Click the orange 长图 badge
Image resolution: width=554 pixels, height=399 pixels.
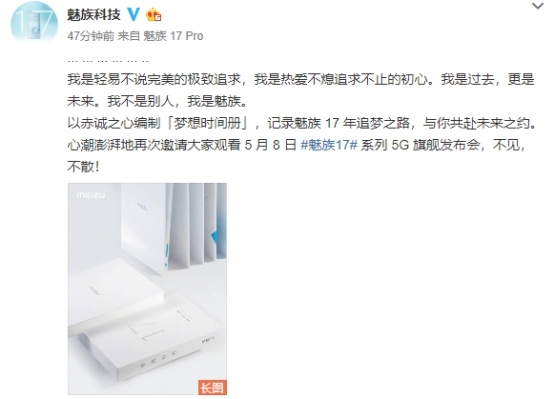pos(212,387)
